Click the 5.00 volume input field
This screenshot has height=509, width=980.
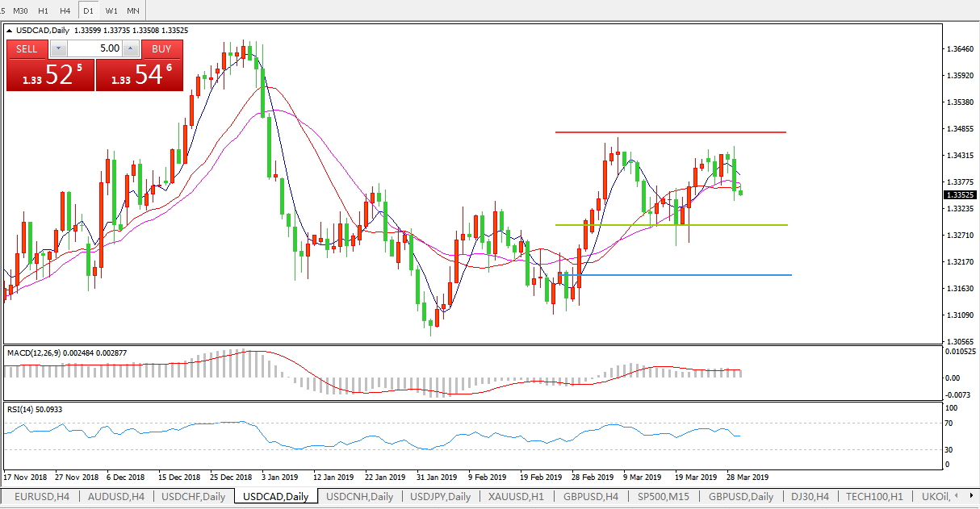tap(92, 48)
